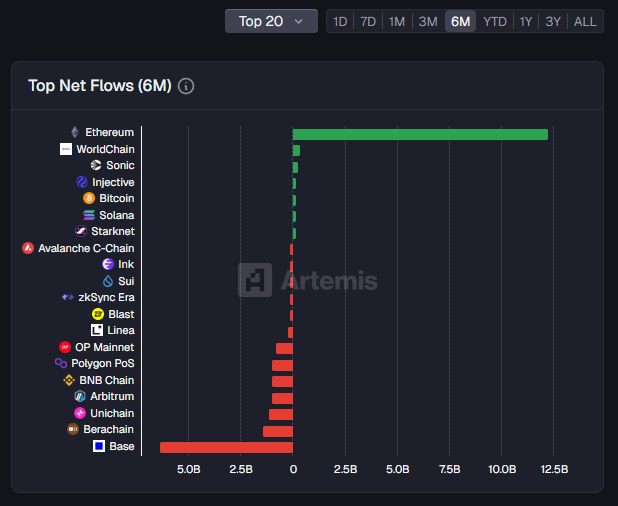Click the BNB Chain red bar
This screenshot has width=618, height=506.
[282, 381]
